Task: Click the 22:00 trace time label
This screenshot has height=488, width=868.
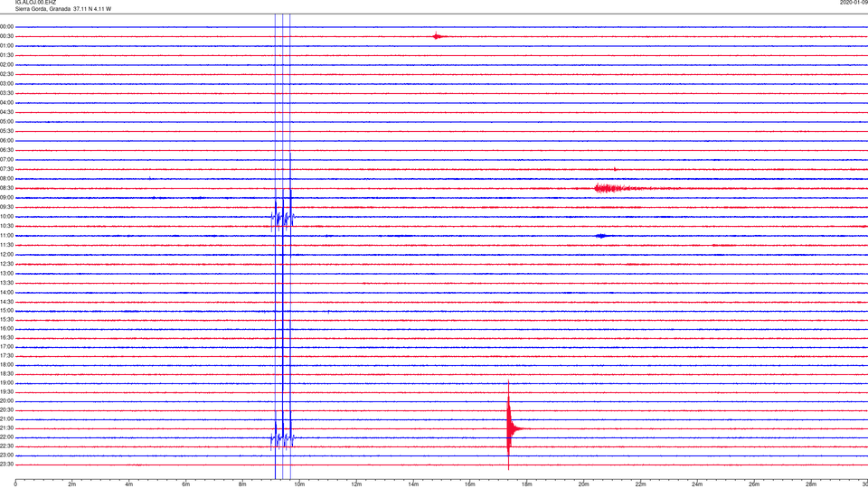Action: (x=6, y=437)
